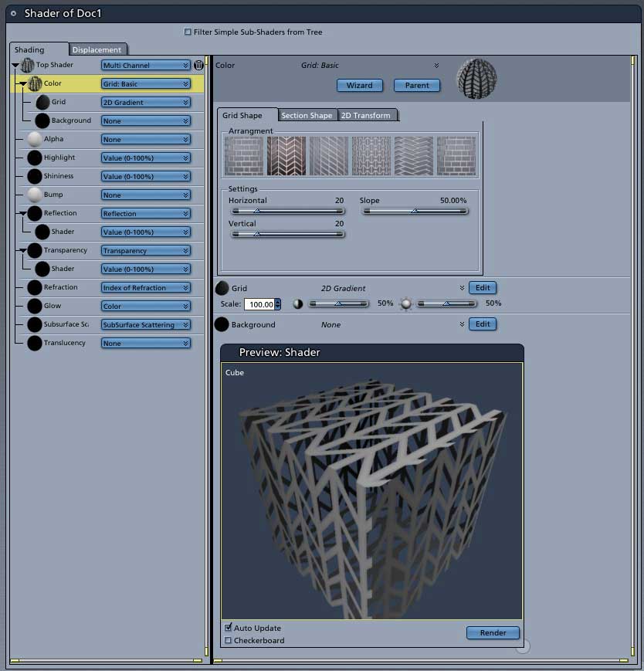This screenshot has height=671, width=644.
Task: Open the Section Shape tab
Action: coord(307,115)
